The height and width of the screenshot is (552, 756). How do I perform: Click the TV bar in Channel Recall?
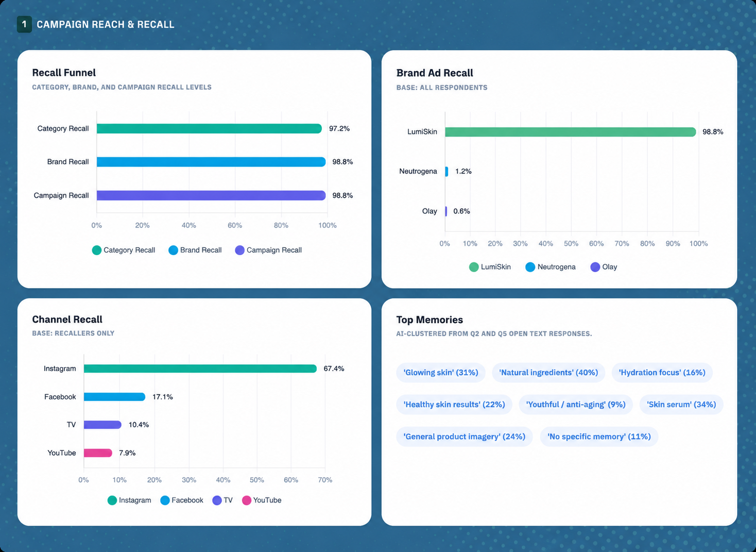click(x=102, y=425)
